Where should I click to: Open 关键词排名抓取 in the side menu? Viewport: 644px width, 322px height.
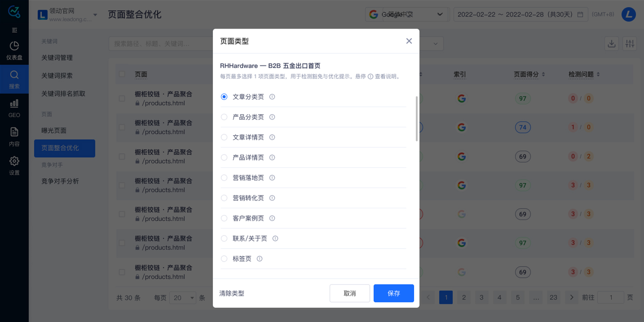point(63,94)
